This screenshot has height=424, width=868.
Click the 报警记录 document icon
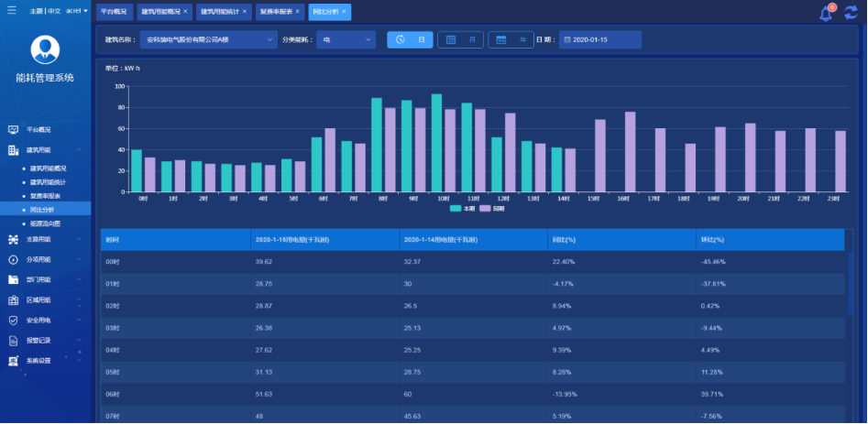tap(13, 341)
